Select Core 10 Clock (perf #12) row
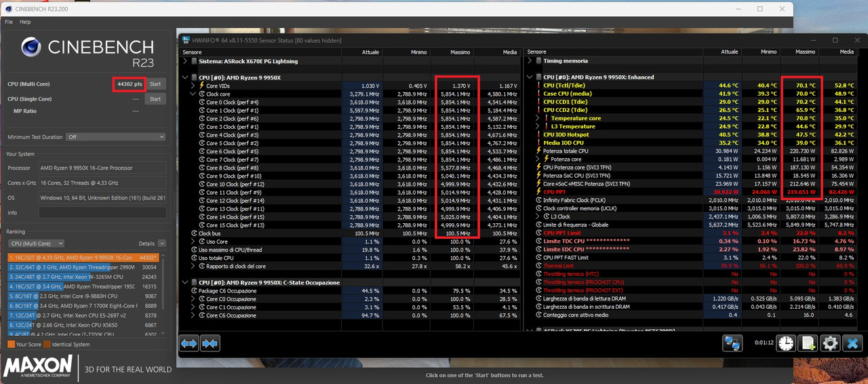The height and width of the screenshot is (384, 868). click(x=351, y=184)
